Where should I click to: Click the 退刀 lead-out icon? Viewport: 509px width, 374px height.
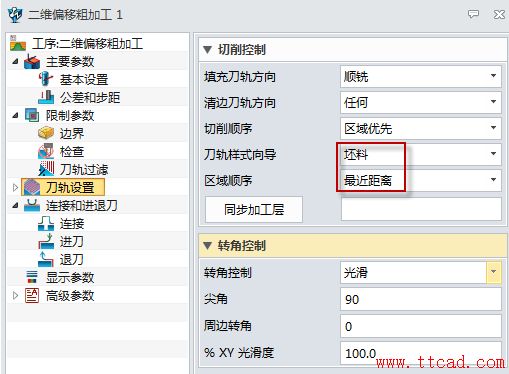(46, 259)
